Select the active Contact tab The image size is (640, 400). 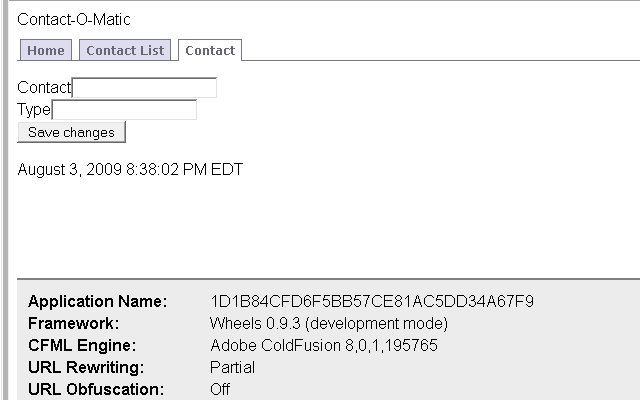[210, 50]
